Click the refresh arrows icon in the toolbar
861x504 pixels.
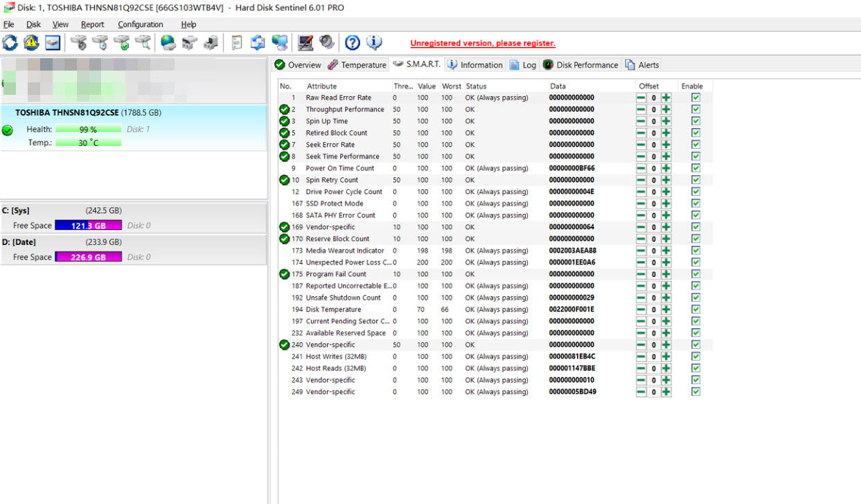pyautogui.click(x=10, y=43)
